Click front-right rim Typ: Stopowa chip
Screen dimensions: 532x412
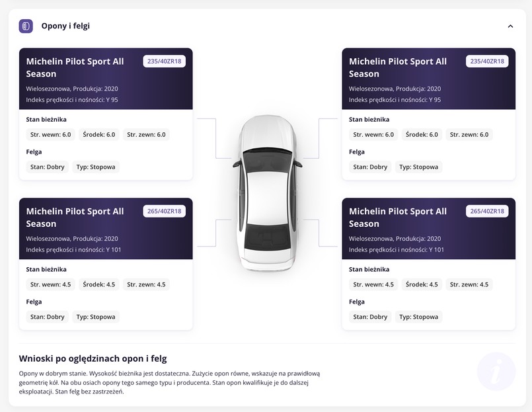point(418,167)
